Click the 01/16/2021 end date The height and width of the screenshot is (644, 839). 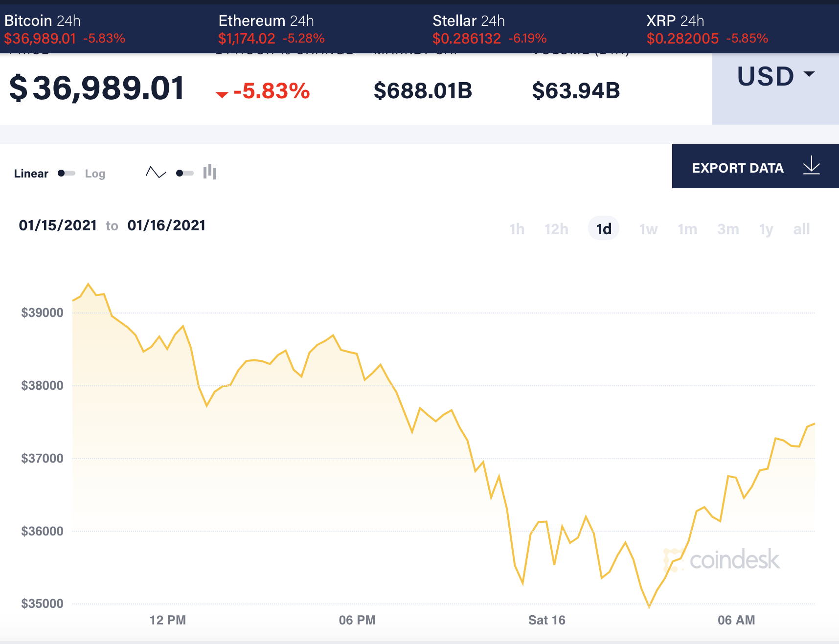166,225
